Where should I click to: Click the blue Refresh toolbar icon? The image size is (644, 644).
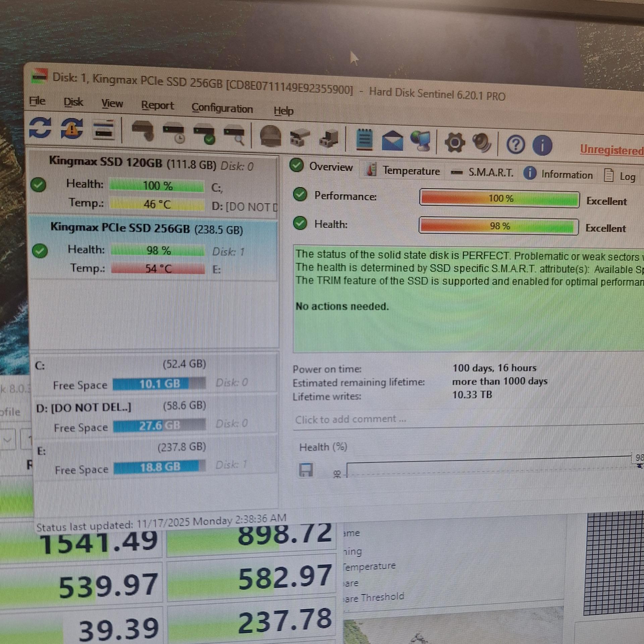(40, 128)
